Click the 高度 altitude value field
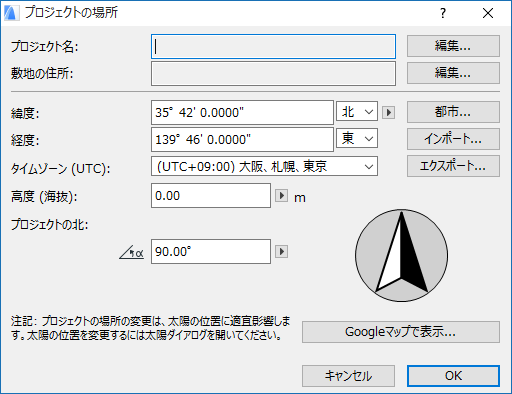The image size is (512, 394). pyautogui.click(x=211, y=196)
